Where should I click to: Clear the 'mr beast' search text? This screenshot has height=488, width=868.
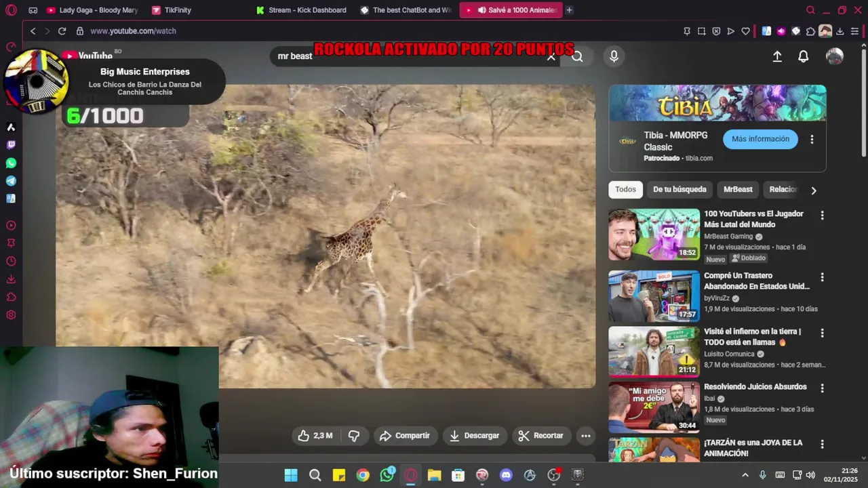pyautogui.click(x=551, y=56)
